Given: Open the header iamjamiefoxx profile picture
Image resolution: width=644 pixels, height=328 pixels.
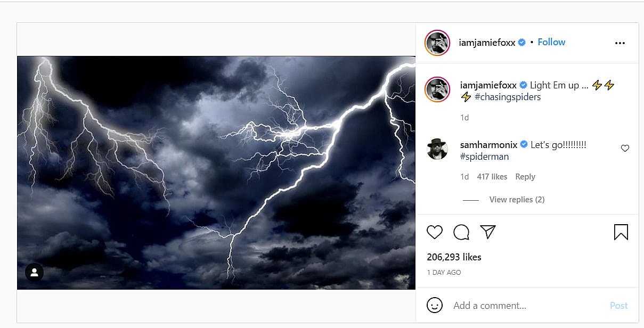Looking at the screenshot, I should pos(438,43).
